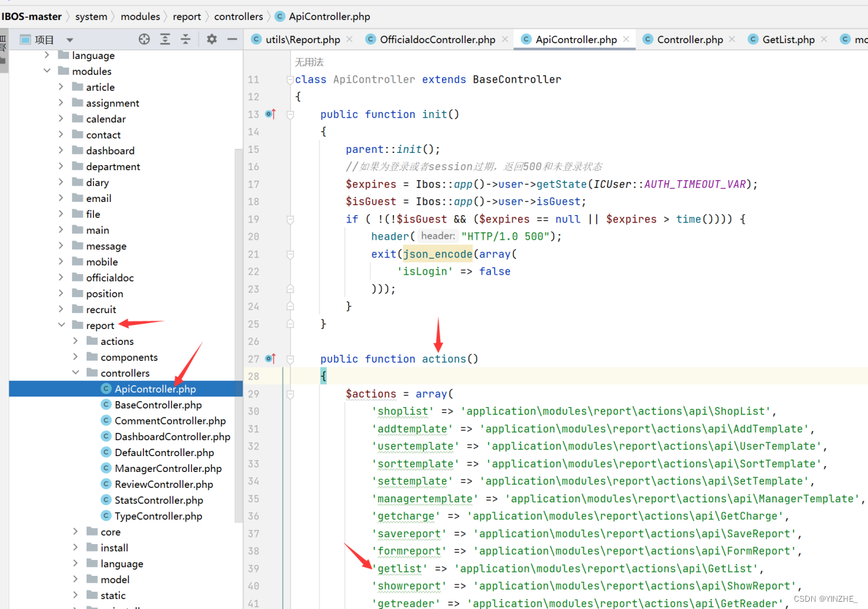Click the 无用法 usages hint
Image resolution: width=868 pixels, height=609 pixels.
(309, 62)
